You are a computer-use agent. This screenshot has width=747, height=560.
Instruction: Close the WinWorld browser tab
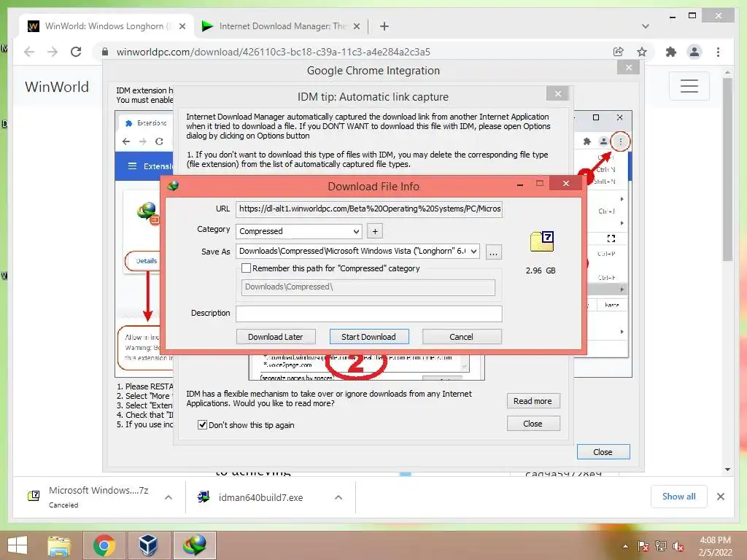182,27
